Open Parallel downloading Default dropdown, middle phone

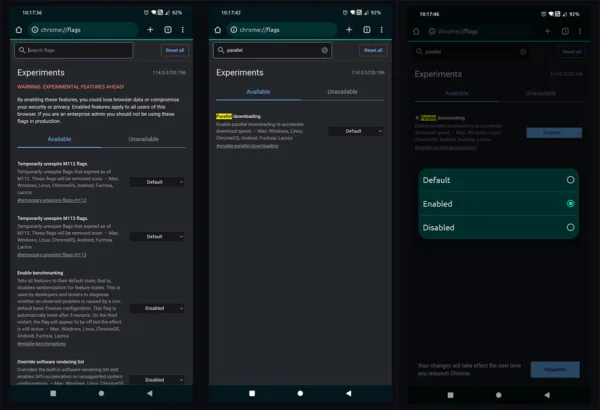tap(356, 131)
